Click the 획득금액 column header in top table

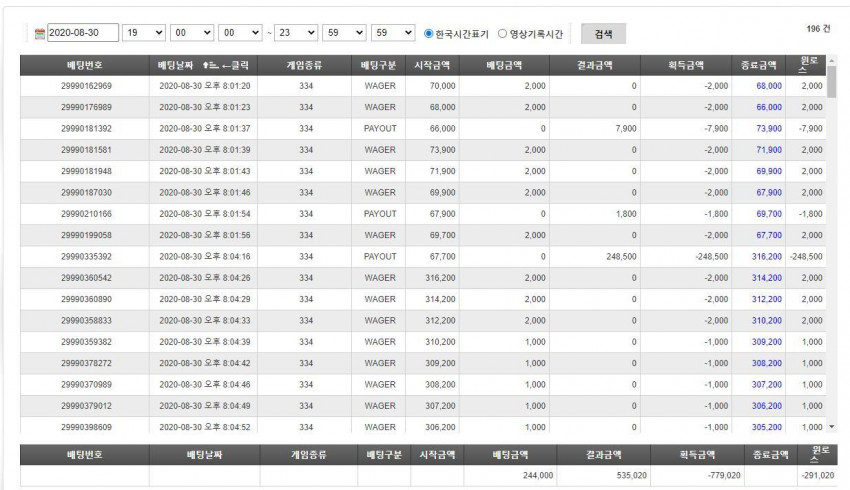pos(686,66)
